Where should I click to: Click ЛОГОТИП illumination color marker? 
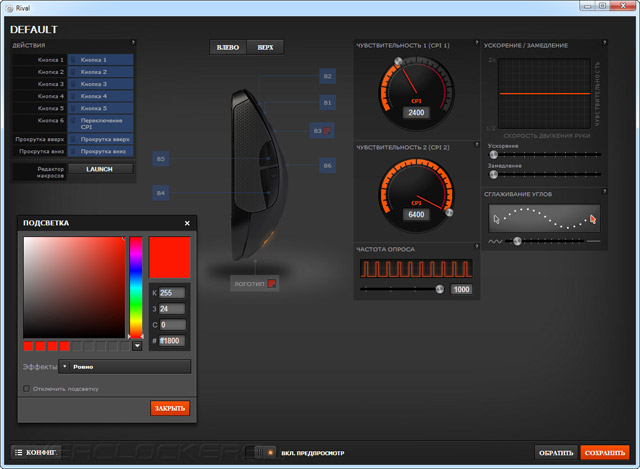pyautogui.click(x=254, y=284)
